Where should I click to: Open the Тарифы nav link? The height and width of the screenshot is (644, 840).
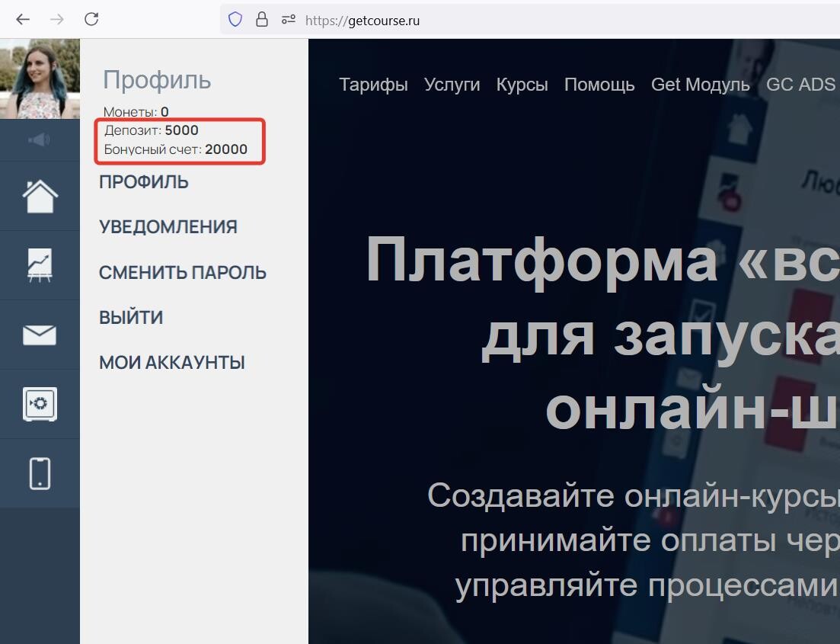[373, 85]
